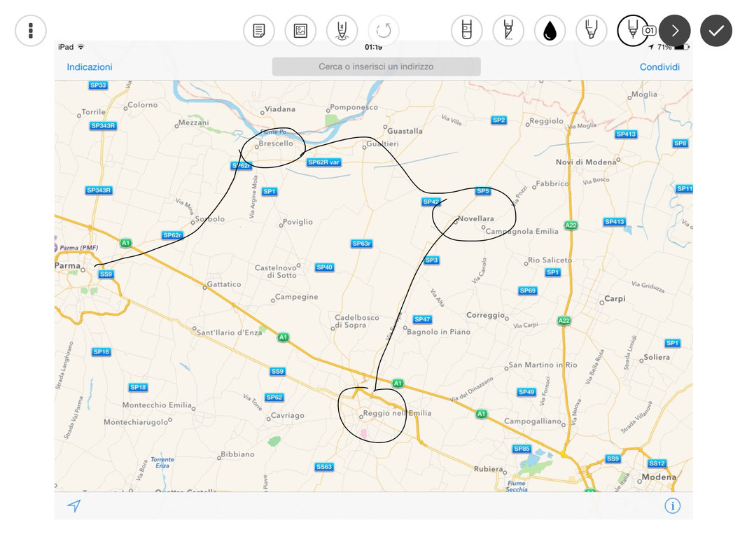Tap the SP18 road badge
This screenshot has height=560, width=747.
138,388
